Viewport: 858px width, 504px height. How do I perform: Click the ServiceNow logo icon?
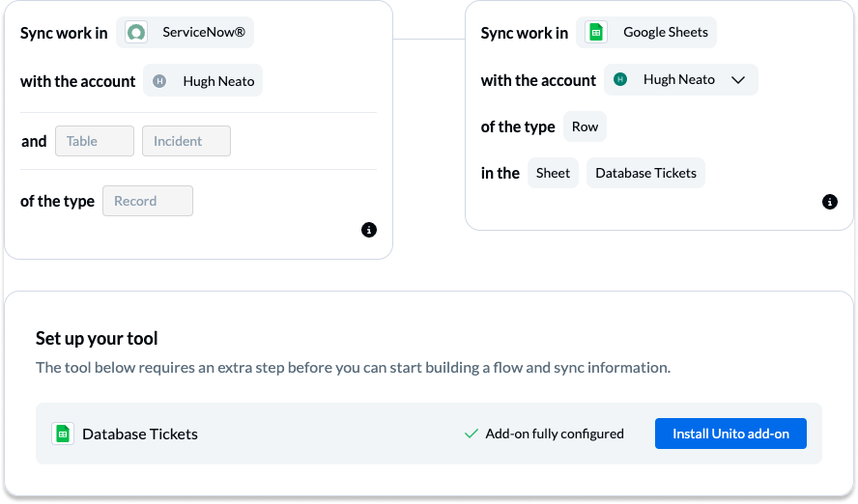pos(136,32)
